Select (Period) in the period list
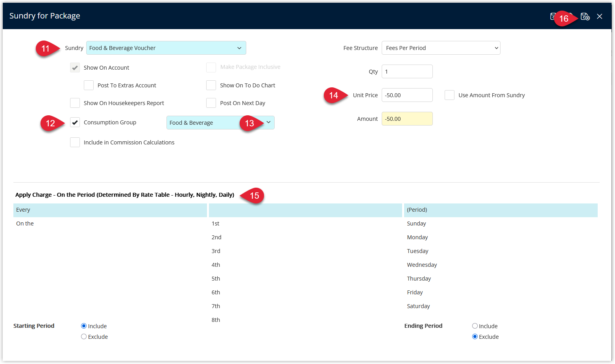This screenshot has width=615, height=364. click(501, 210)
